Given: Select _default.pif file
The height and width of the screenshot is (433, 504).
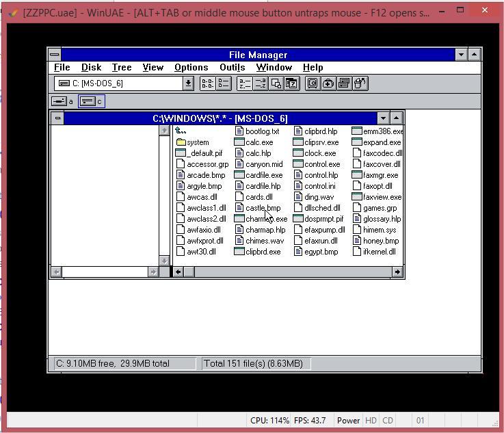Looking at the screenshot, I should pyautogui.click(x=199, y=153).
